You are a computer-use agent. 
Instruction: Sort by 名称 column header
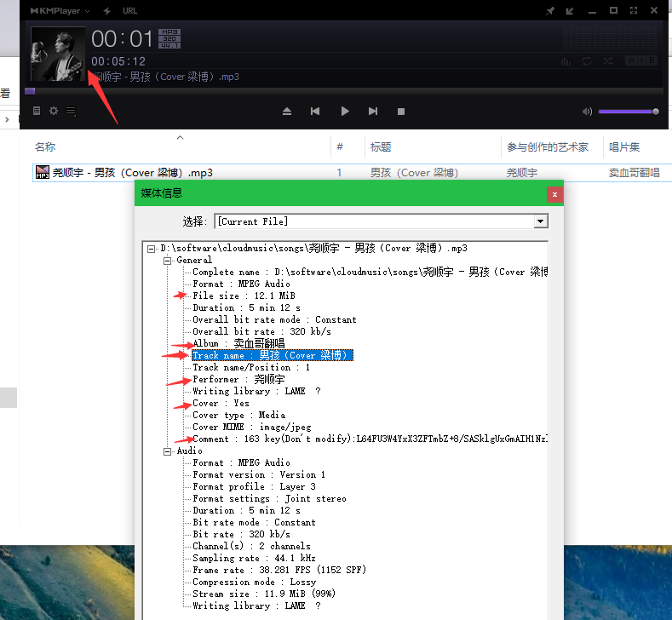(x=45, y=147)
